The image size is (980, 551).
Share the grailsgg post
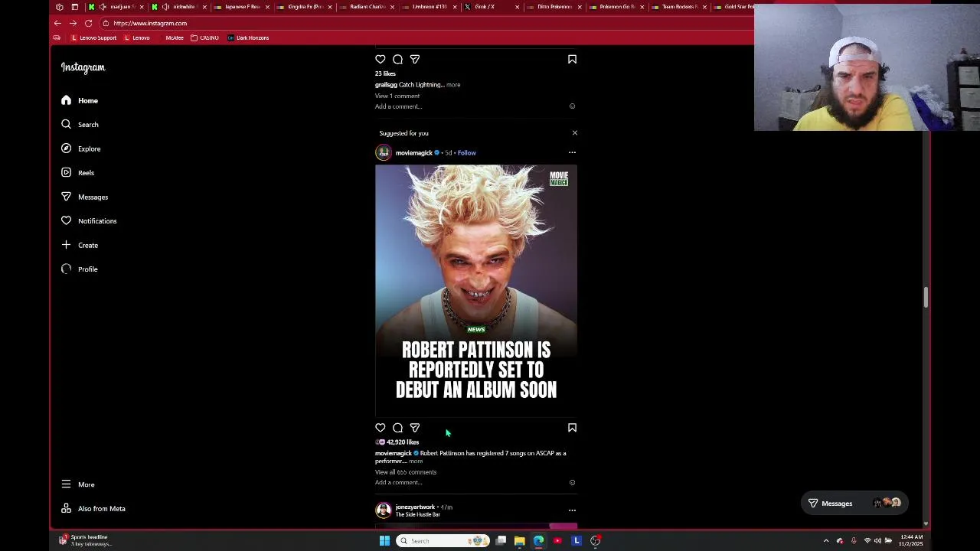pos(415,59)
